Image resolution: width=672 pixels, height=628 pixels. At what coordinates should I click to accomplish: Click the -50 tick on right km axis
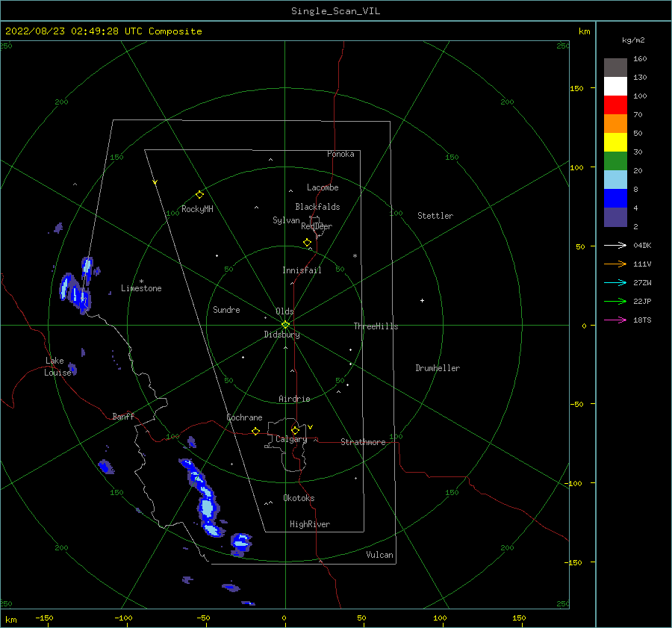coord(577,404)
